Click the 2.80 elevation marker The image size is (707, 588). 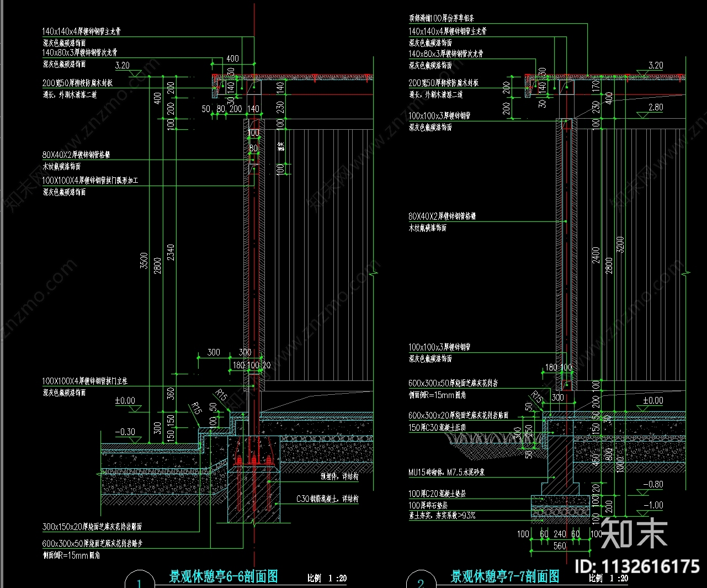coord(656,107)
